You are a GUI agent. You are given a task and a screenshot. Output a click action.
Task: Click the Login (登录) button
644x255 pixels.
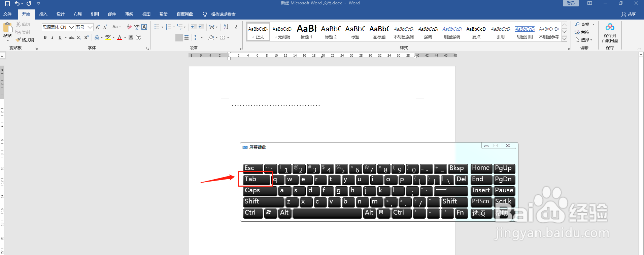[571, 3]
